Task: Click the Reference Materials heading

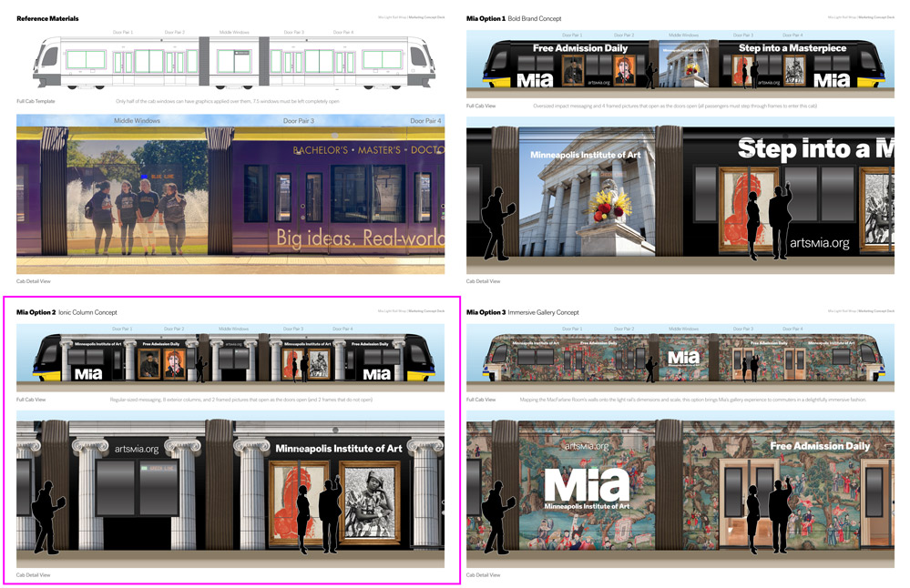Action: [47, 18]
